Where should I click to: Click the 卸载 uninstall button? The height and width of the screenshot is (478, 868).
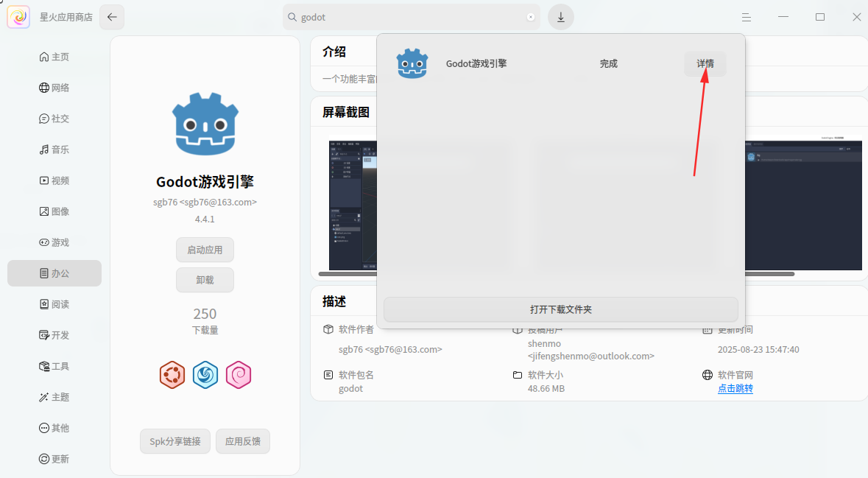pos(205,280)
